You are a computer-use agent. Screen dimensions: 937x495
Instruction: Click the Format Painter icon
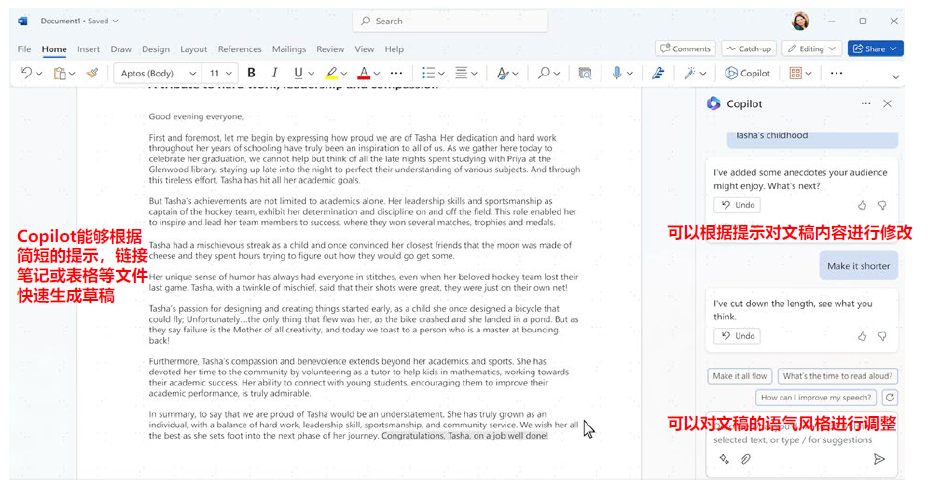(x=92, y=73)
